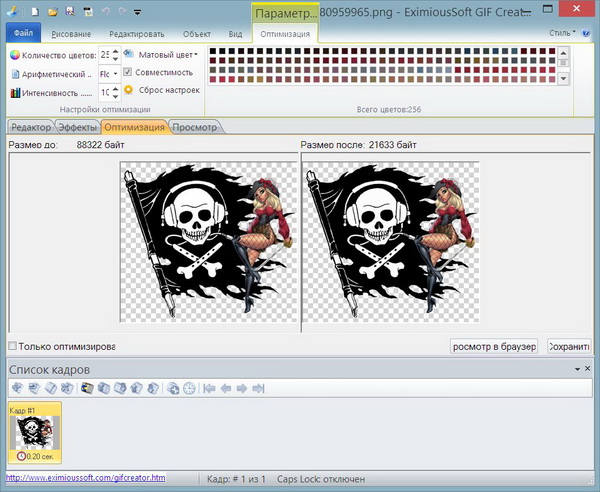
Task: Toggle the Только оптимизированное checkbox
Action: (13, 346)
